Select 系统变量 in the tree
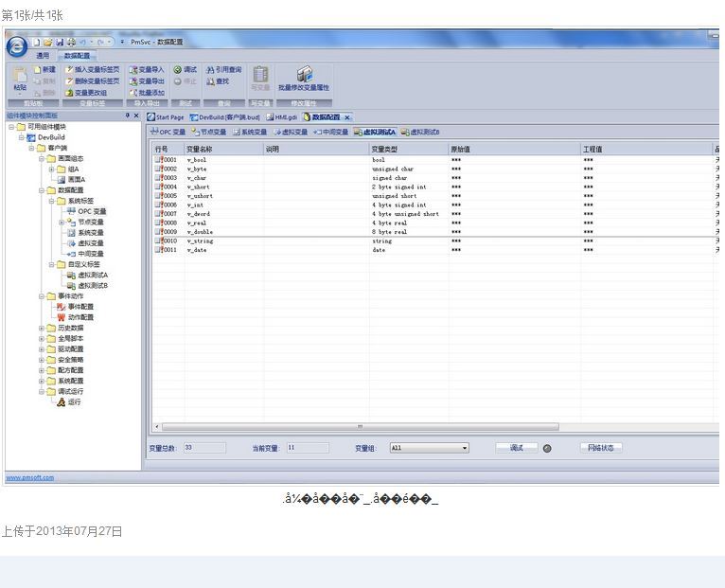725x588 pixels. click(91, 233)
